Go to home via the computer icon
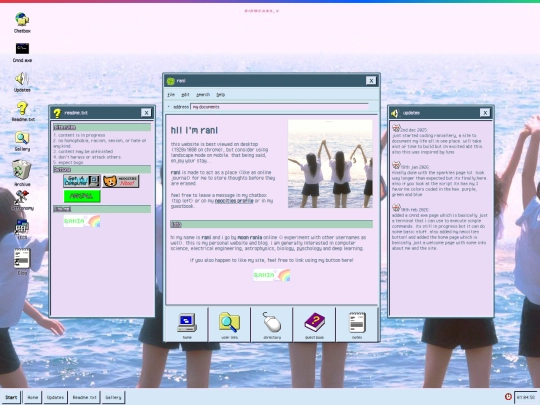The width and height of the screenshot is (540, 405). coord(187,323)
